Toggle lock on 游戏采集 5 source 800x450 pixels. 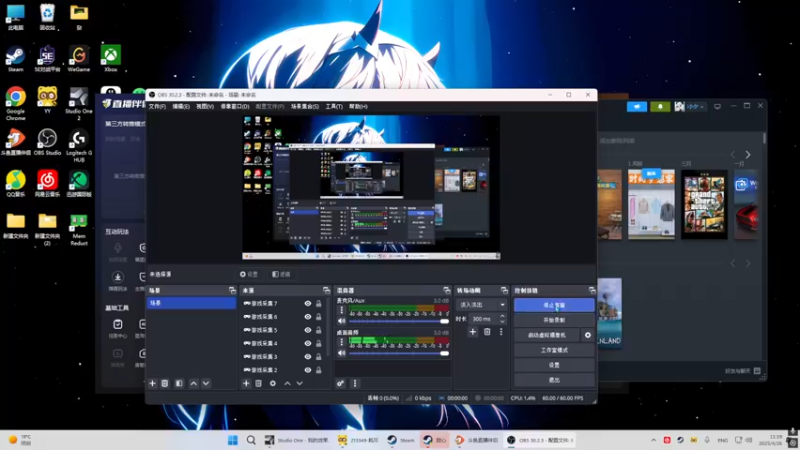318,330
